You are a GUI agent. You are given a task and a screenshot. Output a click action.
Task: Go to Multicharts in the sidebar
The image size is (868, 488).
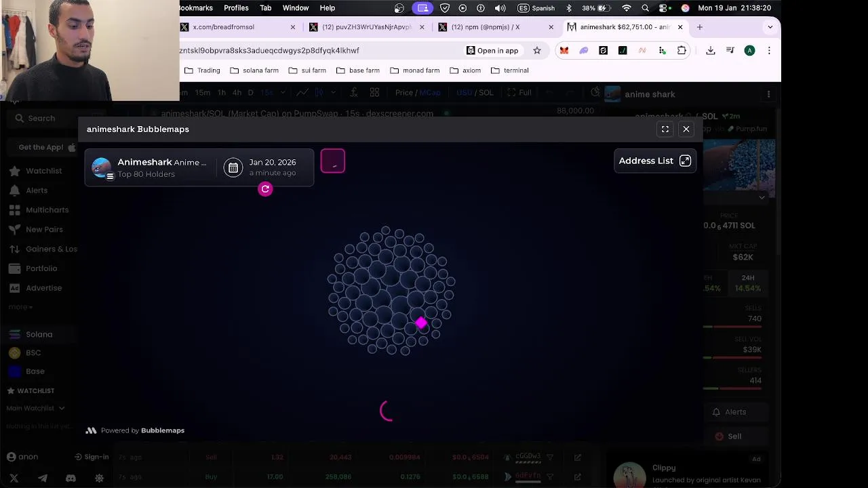coord(39,210)
